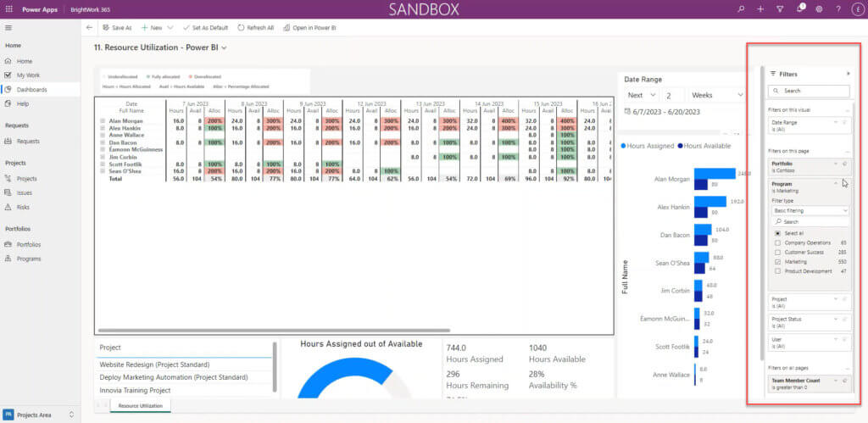868x423 pixels.
Task: Click the Project slicer vertical scrollbar
Action: pos(275,366)
